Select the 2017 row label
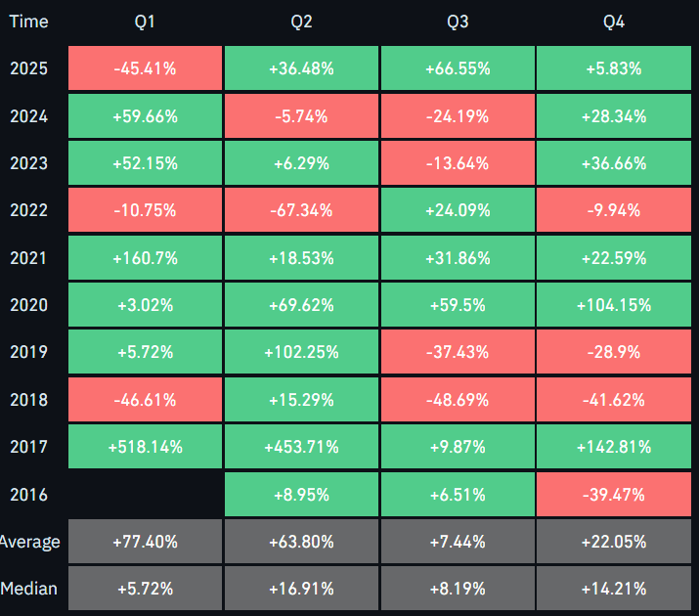 [29, 447]
